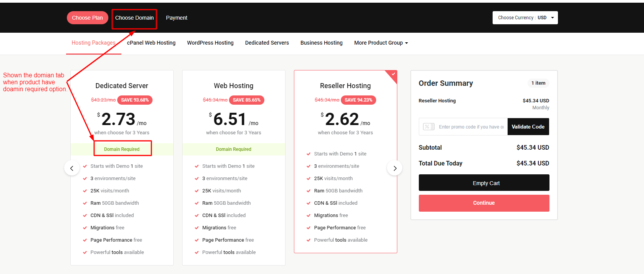The image size is (644, 274).
Task: Click the 2.73 /mo price
Action: [122, 119]
